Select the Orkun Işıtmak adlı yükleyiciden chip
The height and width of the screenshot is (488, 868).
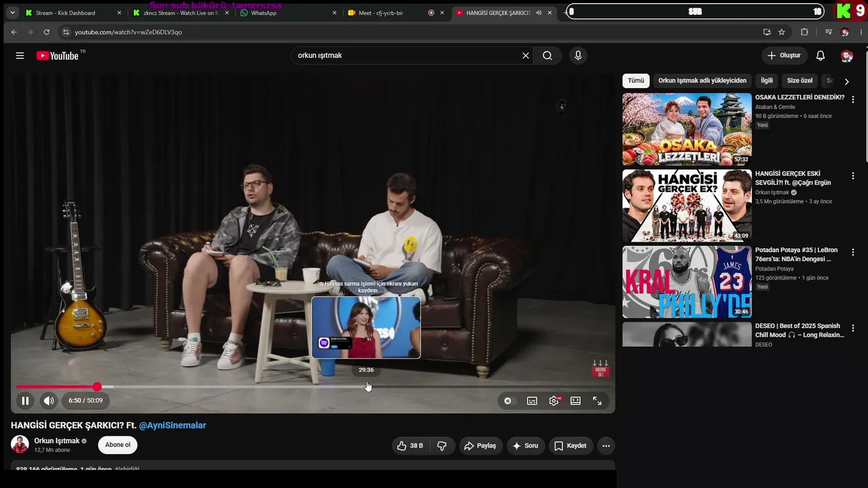703,81
